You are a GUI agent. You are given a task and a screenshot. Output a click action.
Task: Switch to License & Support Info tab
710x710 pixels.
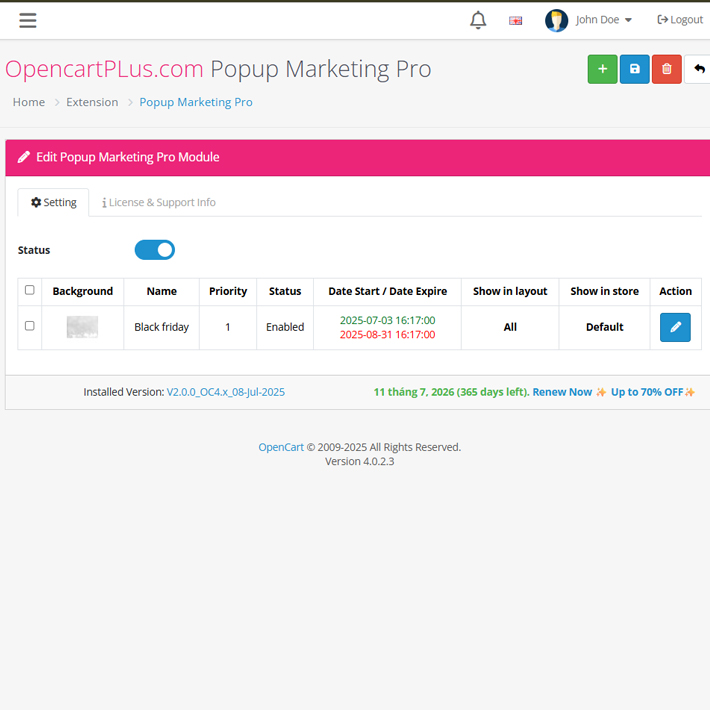pyautogui.click(x=158, y=202)
